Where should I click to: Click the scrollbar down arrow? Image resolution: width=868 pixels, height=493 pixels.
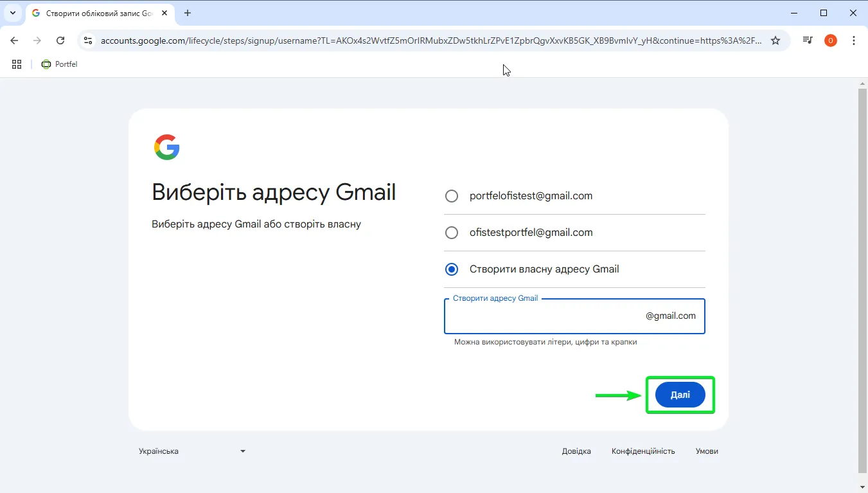[863, 487]
